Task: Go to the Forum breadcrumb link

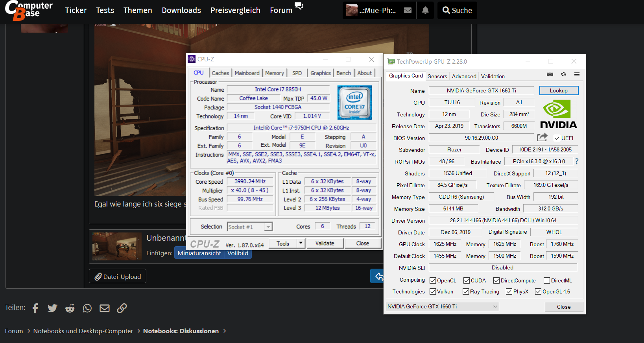Action: (x=14, y=331)
